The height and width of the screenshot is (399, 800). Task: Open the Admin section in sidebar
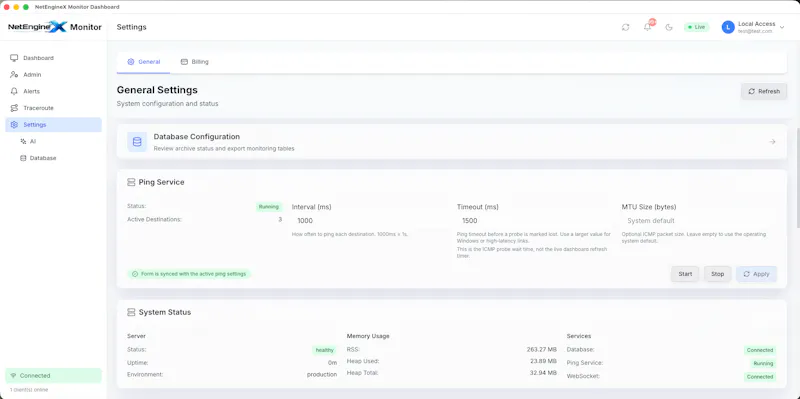54,74
